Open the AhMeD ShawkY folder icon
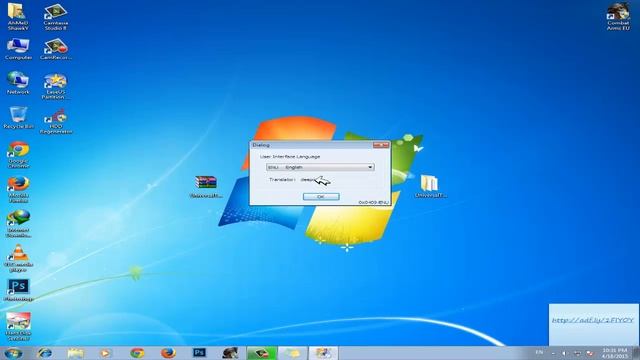 pos(18,16)
